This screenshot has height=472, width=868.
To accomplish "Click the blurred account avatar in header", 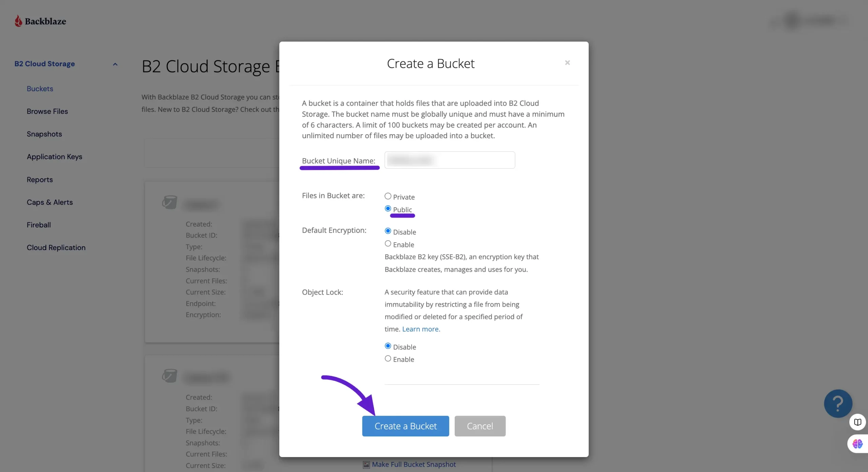I will pyautogui.click(x=793, y=21).
